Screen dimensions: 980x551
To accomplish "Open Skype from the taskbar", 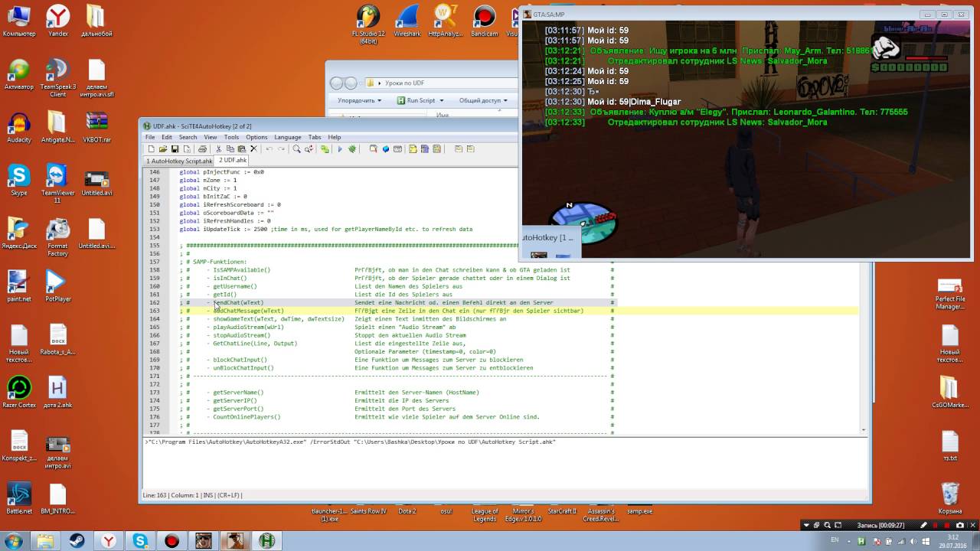I will 140,541.
